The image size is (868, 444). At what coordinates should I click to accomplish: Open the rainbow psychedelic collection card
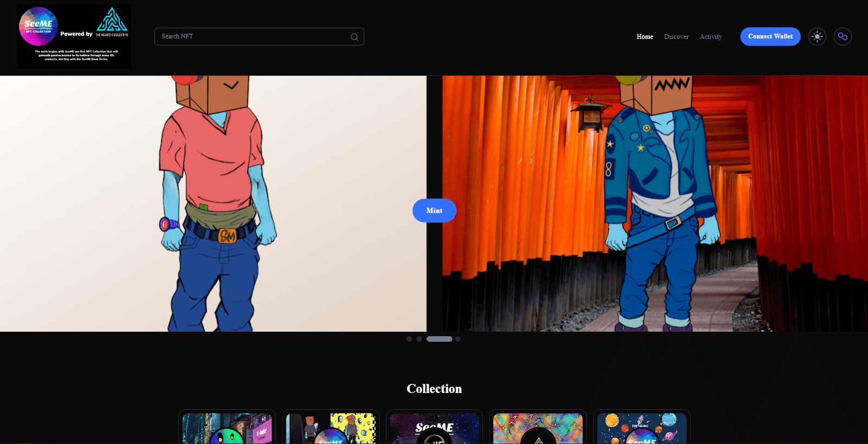coord(538,428)
